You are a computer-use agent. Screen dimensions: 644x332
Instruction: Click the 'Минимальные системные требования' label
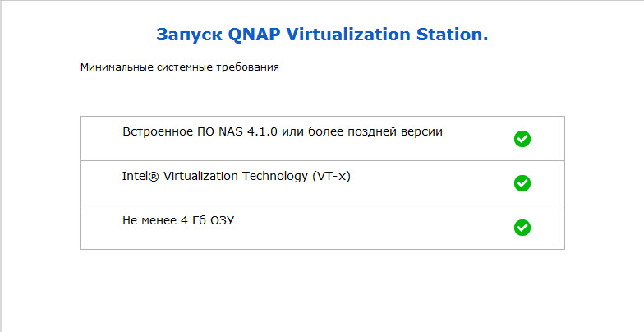[179, 67]
